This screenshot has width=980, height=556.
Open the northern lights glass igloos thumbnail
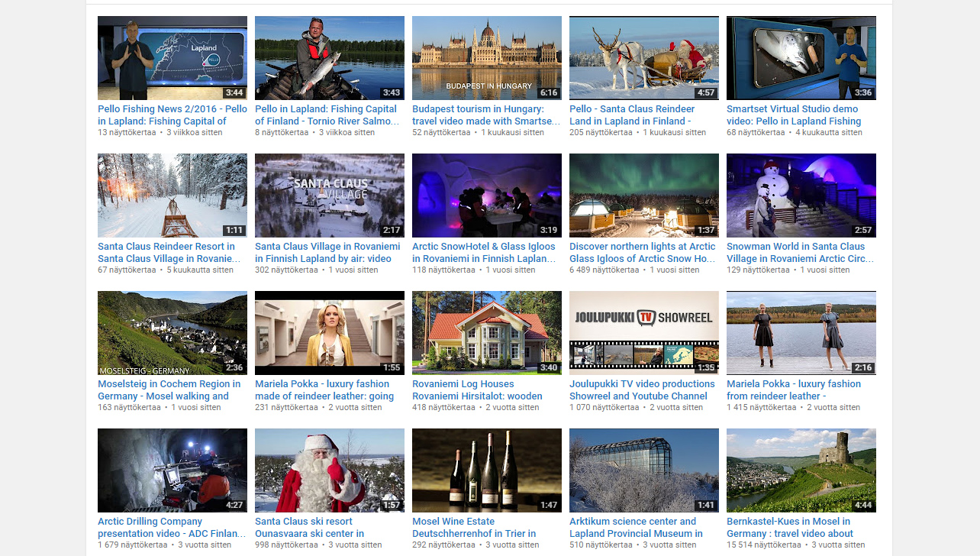click(644, 196)
